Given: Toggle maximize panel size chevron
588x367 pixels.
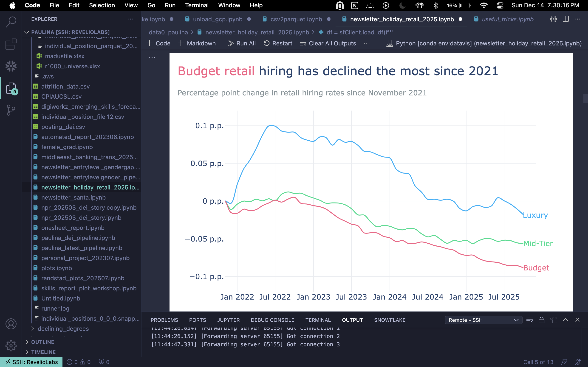Looking at the screenshot, I should coord(565,320).
